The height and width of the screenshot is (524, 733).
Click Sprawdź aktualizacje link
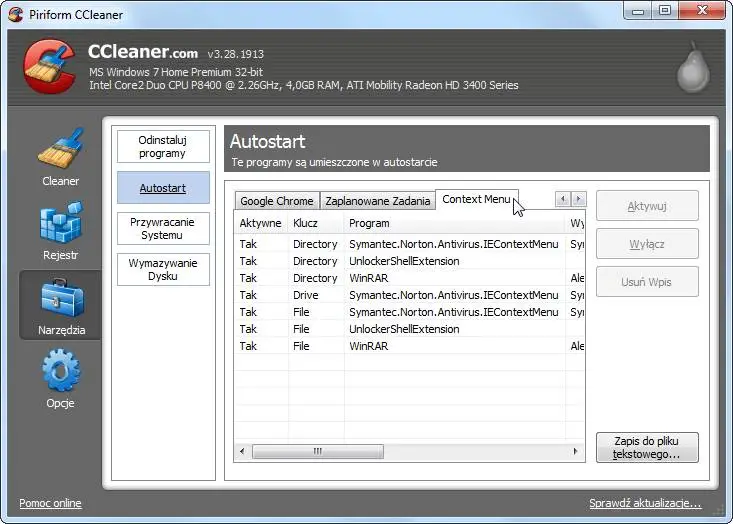[x=645, y=503]
